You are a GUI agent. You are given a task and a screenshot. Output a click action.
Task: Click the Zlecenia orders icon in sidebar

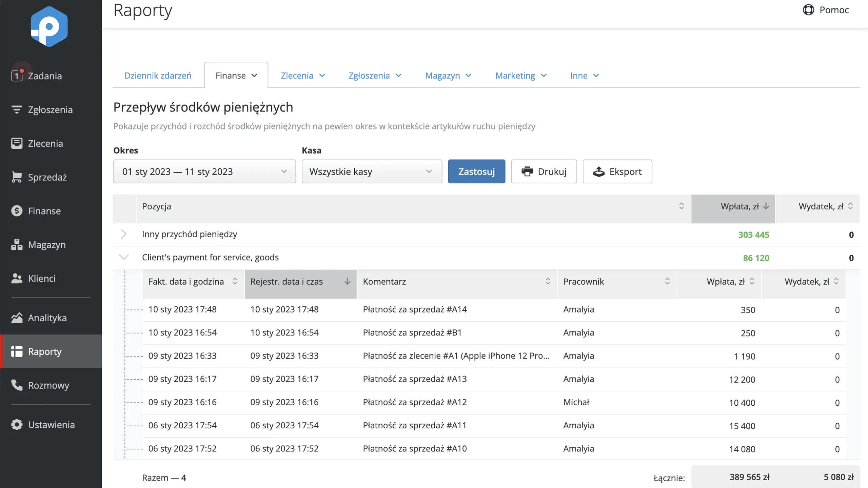pos(17,143)
